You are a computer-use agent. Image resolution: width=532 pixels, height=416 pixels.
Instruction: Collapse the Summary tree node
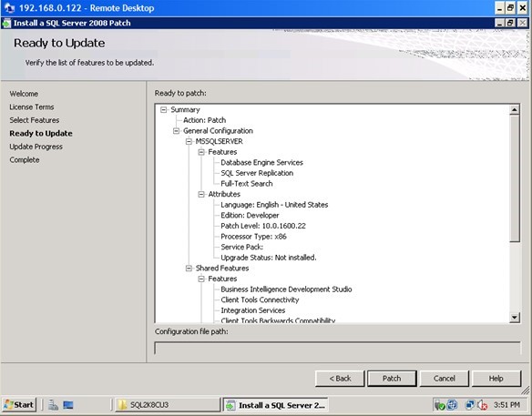pos(164,109)
